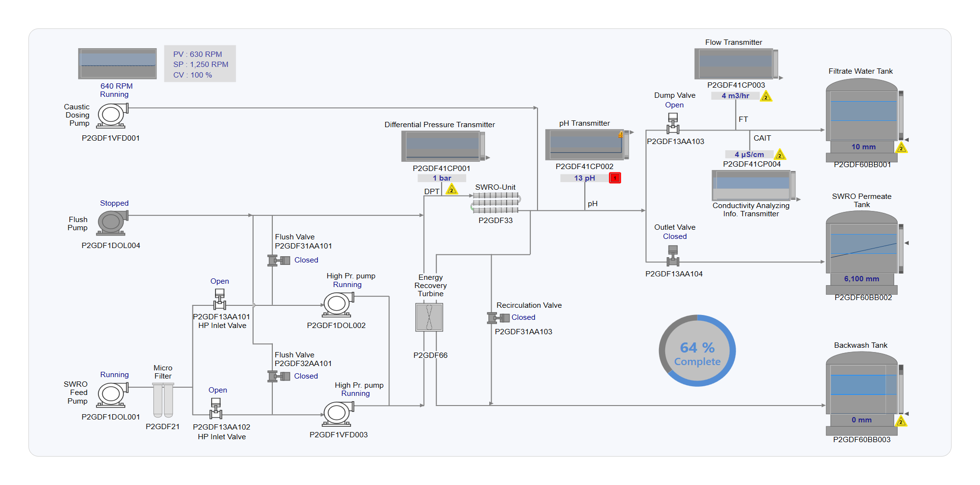Click the 64 % Complete progress ring
The height and width of the screenshot is (485, 980).
click(697, 351)
